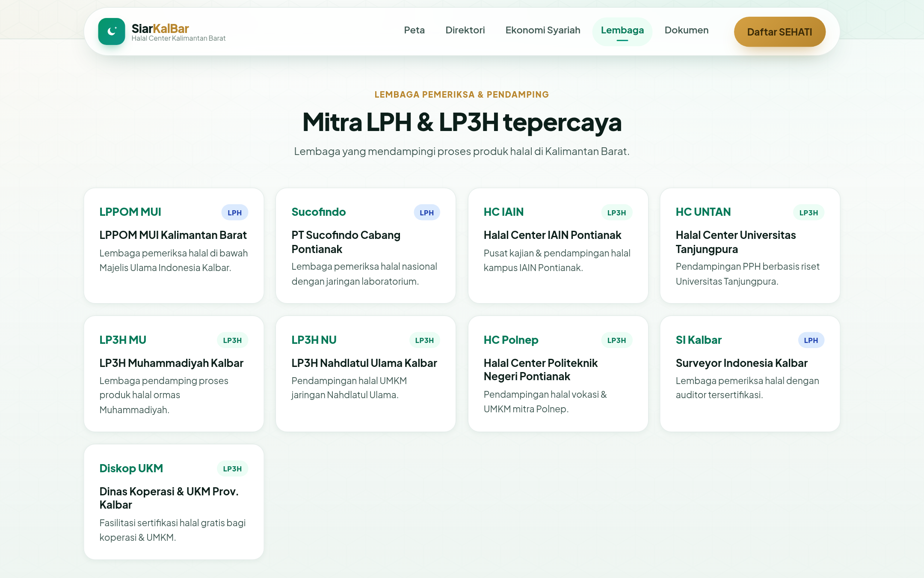Viewport: 924px width, 578px height.
Task: Open the Peta menu item
Action: 414,30
